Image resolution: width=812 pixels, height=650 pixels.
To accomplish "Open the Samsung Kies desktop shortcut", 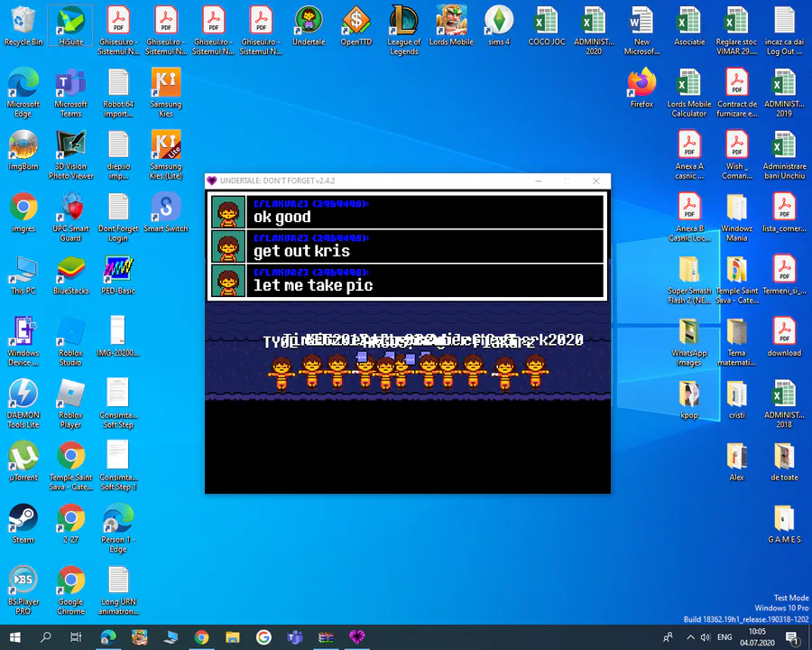I will tap(166, 92).
